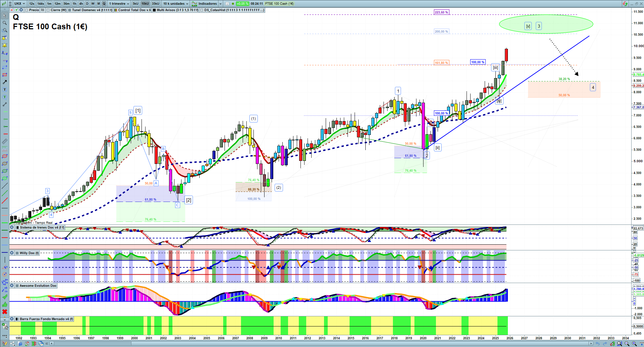Toggle Barra Fuerza Fondo Mercado panel X box
The height and width of the screenshot is (347, 644).
click(x=12, y=319)
